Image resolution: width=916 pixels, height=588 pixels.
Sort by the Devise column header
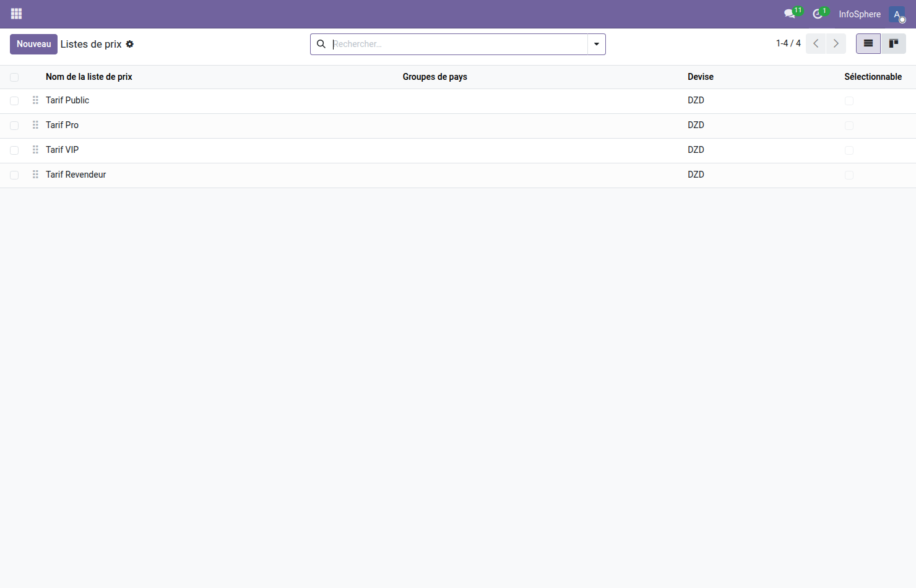[x=700, y=77]
